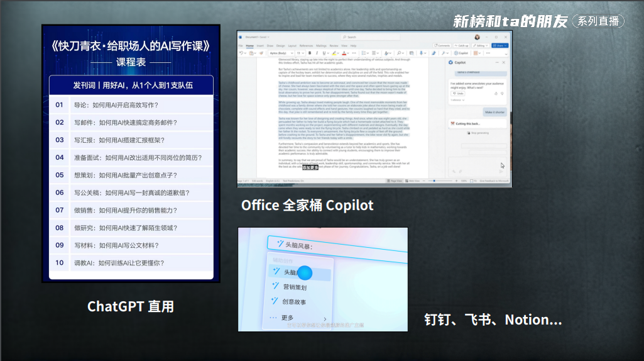Click the Dictate microphone icon in Word toolbar
This screenshot has width=644, height=361.
click(x=421, y=53)
